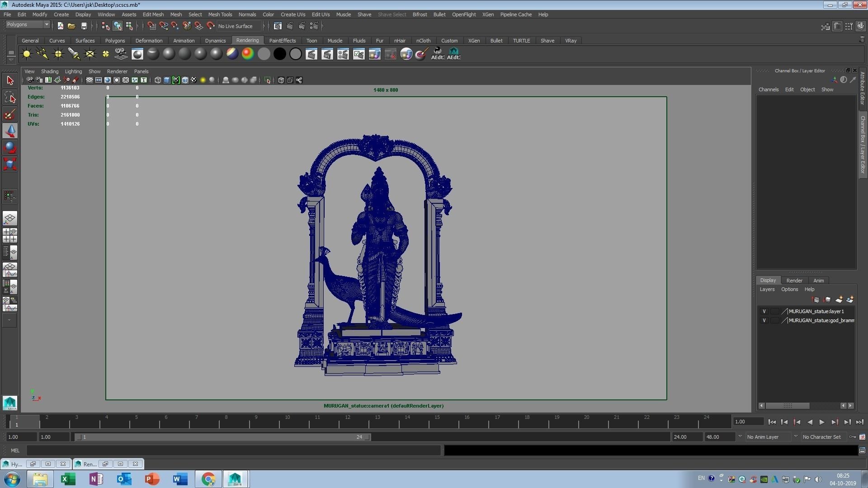
Task: Click the MEL command input field
Action: point(233,450)
